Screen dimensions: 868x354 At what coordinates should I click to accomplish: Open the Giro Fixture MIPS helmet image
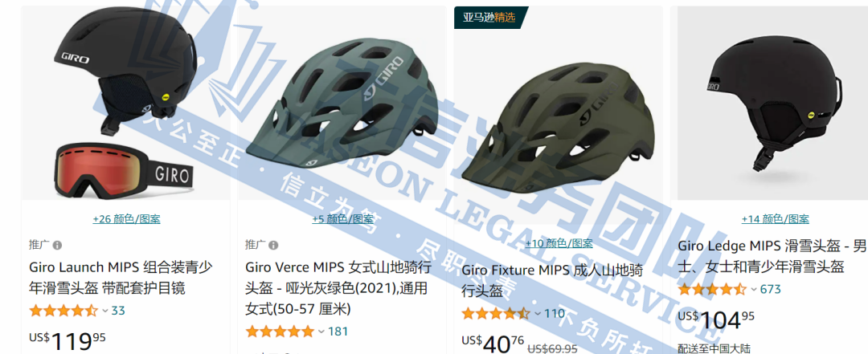(x=558, y=116)
